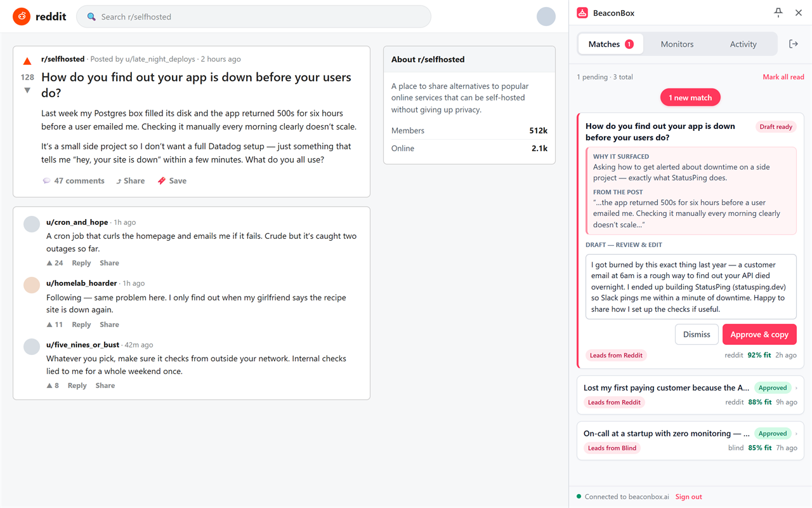Screen dimensions: 812x508
Task: Reply to u/homelab_hoarder's comment
Action: point(81,324)
